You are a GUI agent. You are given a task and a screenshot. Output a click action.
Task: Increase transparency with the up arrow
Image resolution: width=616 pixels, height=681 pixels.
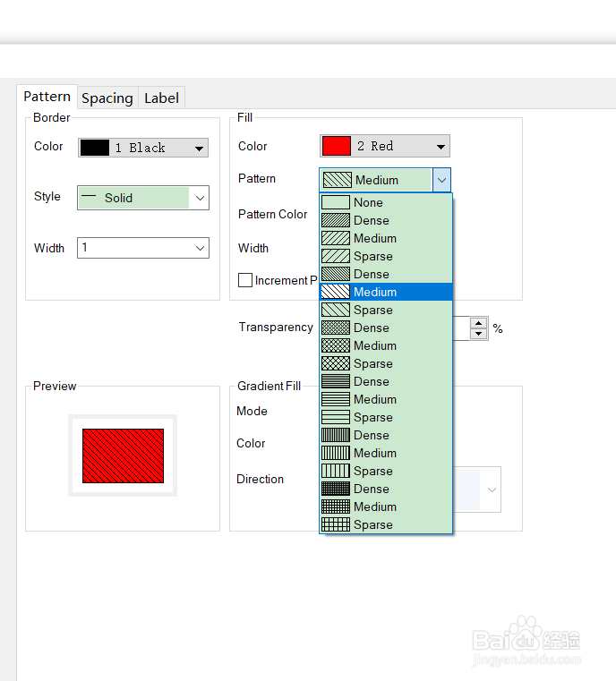click(479, 323)
